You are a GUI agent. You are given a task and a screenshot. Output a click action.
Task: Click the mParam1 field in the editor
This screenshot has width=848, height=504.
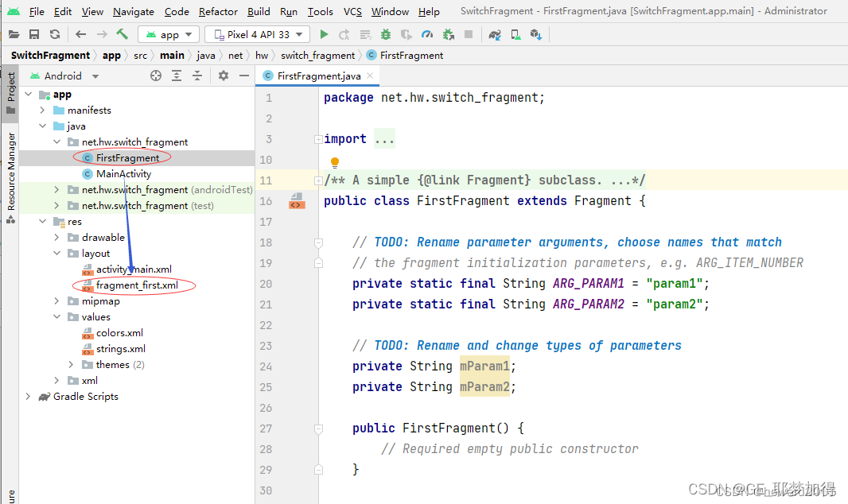484,366
